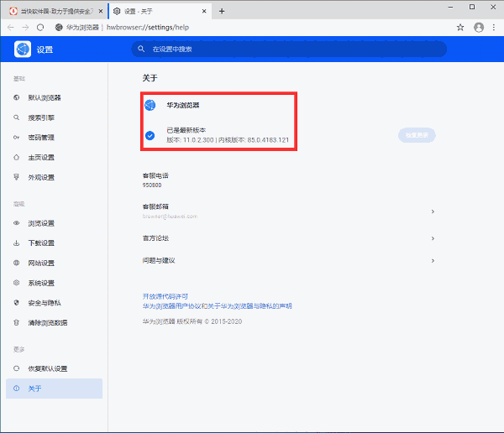Close the first tab 当快软件园

tap(101, 11)
